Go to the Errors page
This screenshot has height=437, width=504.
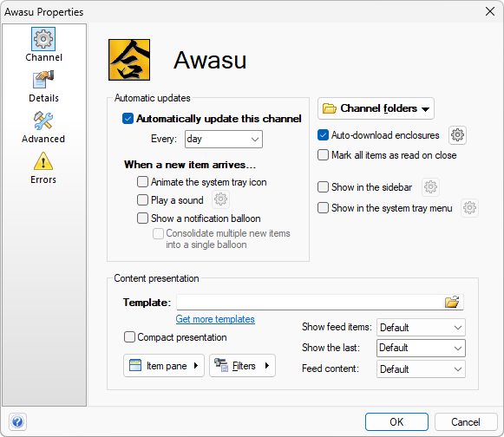click(43, 167)
